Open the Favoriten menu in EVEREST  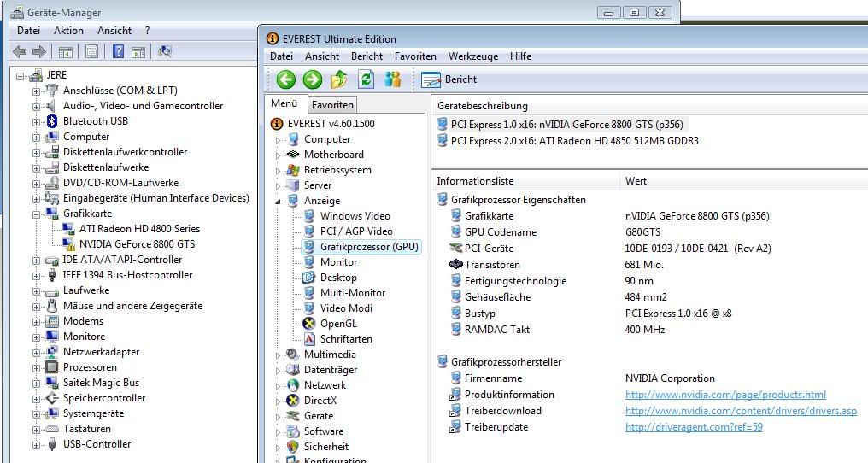click(415, 56)
